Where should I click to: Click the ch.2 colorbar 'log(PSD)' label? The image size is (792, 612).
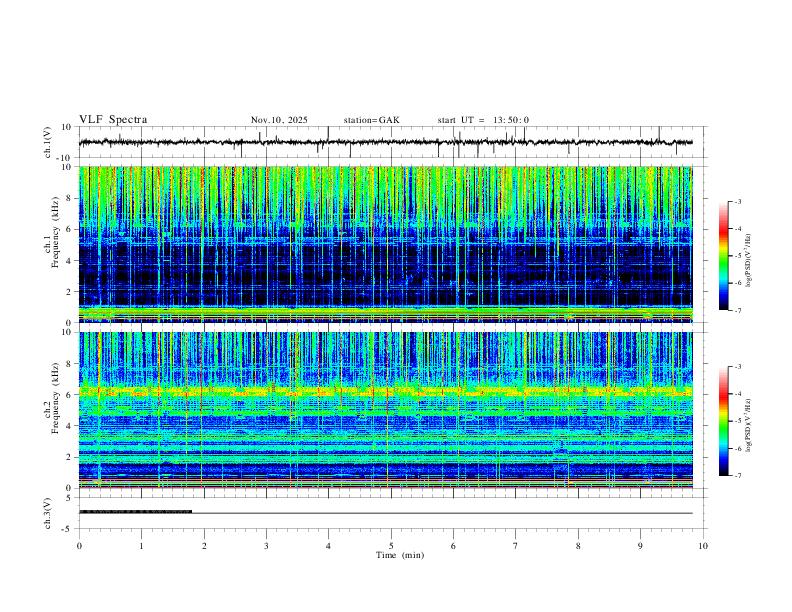pos(749,426)
